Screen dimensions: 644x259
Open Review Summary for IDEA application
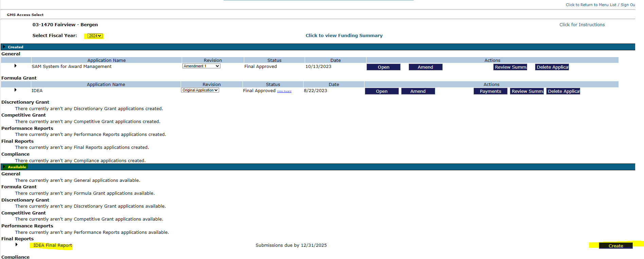coord(527,91)
